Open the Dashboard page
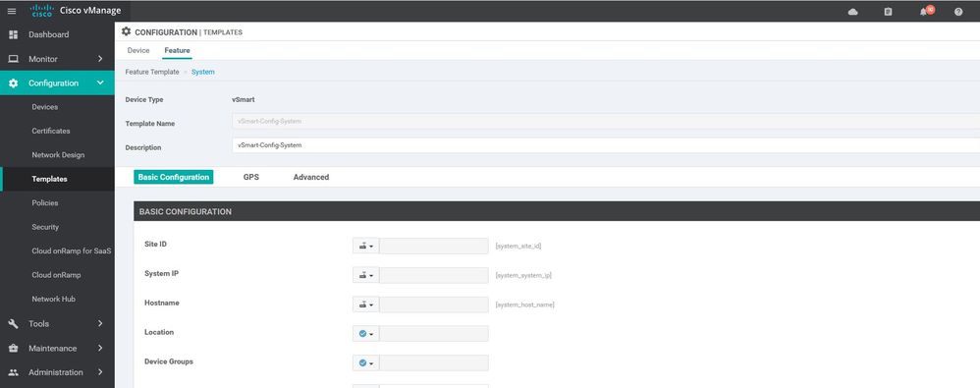This screenshot has width=980, height=388. [49, 34]
